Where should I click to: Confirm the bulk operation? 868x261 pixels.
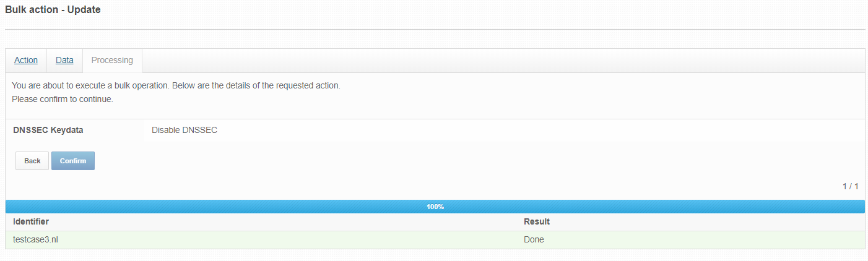point(73,161)
